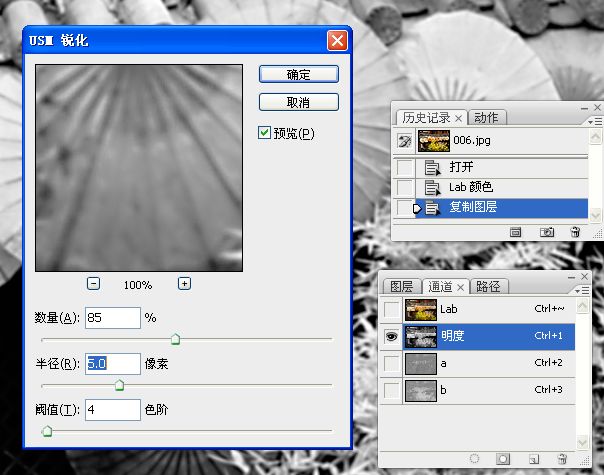Close the channels panel window
Image resolution: width=604 pixels, height=475 pixels.
[585, 276]
